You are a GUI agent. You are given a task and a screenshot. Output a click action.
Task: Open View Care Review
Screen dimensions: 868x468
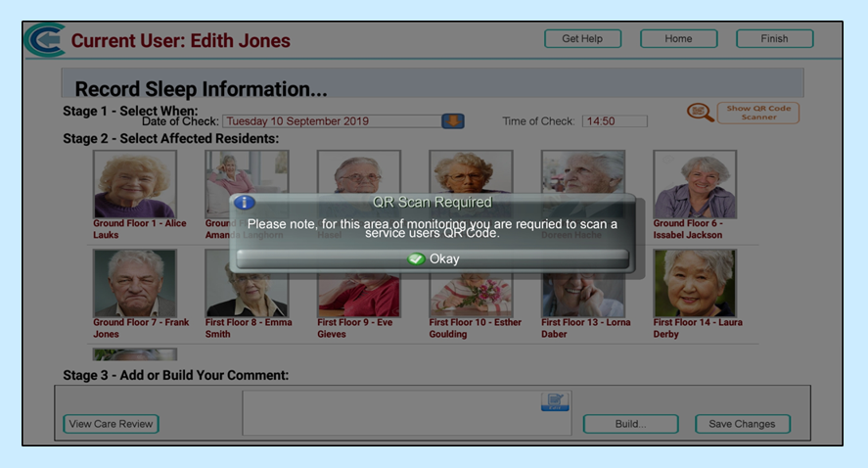(111, 424)
